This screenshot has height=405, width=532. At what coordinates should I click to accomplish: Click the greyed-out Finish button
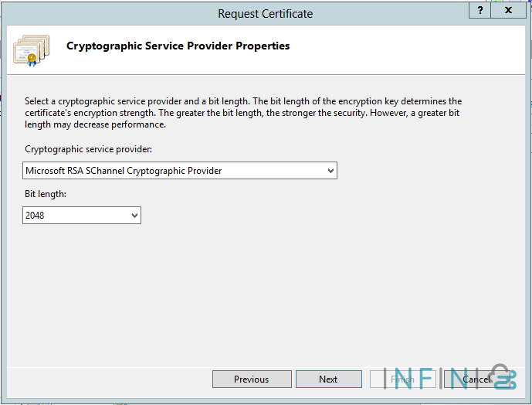402,379
